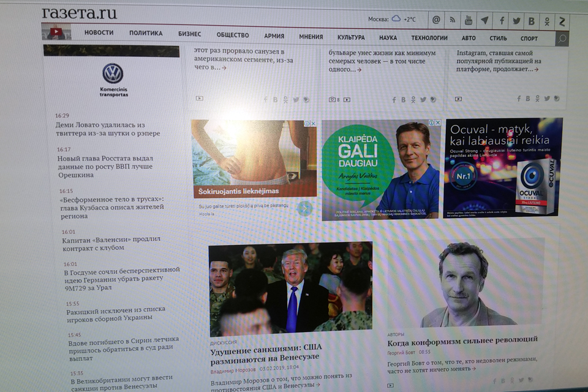Screen dimensions: 588x392
Task: Open the Facebook icon in the header
Action: click(502, 21)
